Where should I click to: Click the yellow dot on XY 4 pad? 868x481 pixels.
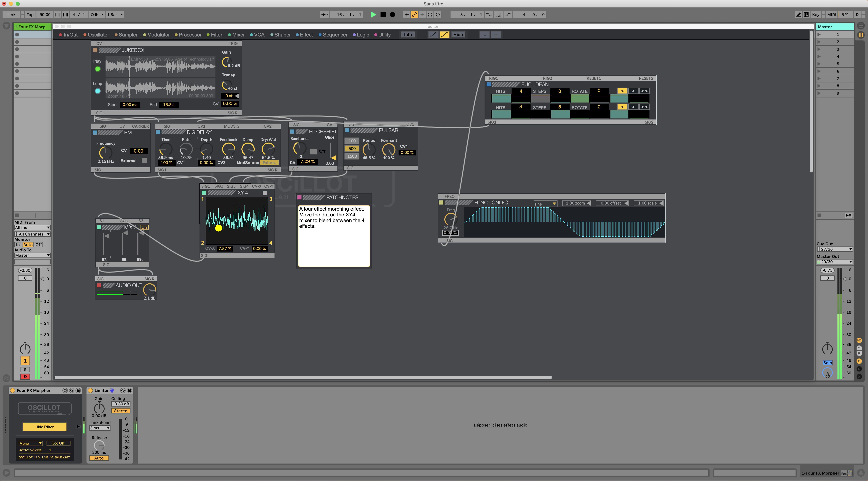218,228
